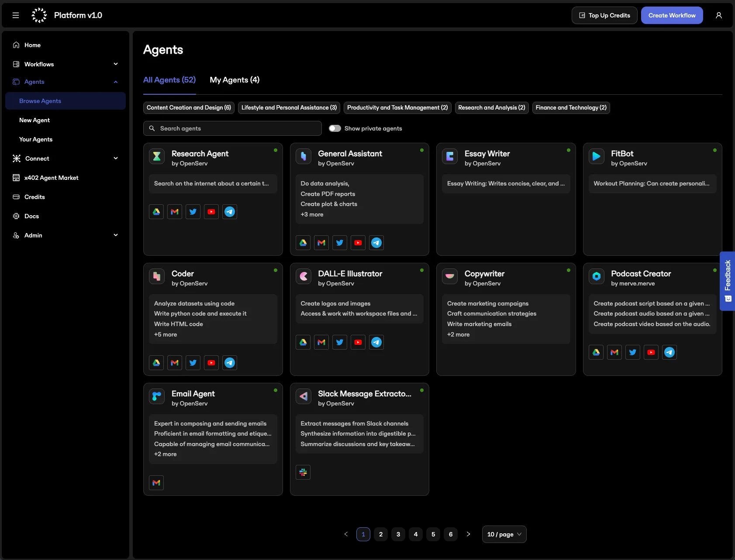Image resolution: width=735 pixels, height=560 pixels.
Task: Click '+5 more' on Coder card
Action: (166, 334)
